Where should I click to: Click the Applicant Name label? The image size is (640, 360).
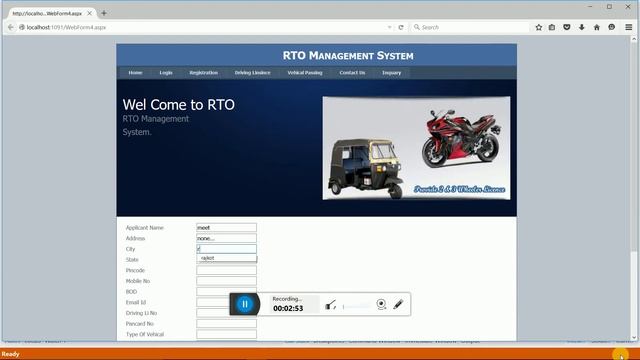[144, 228]
